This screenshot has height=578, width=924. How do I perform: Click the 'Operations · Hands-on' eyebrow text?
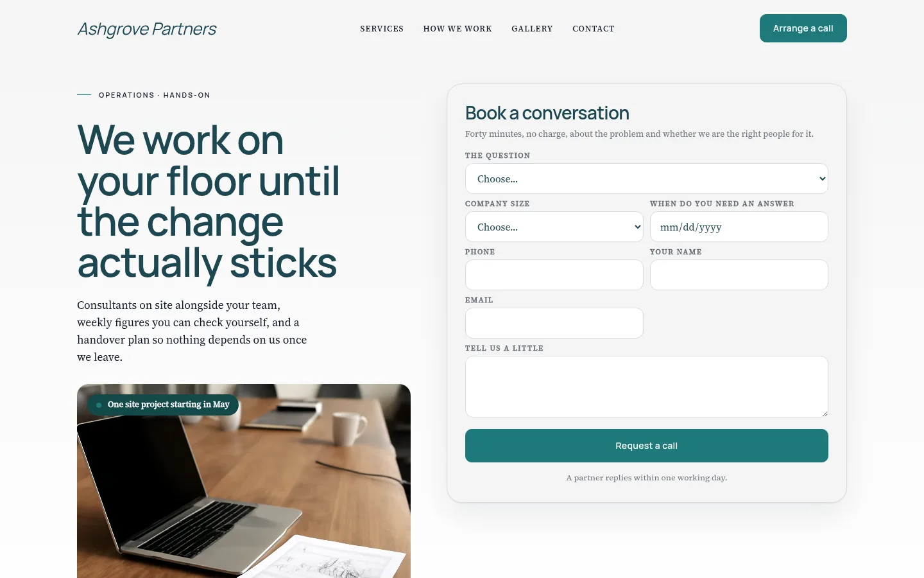click(155, 95)
